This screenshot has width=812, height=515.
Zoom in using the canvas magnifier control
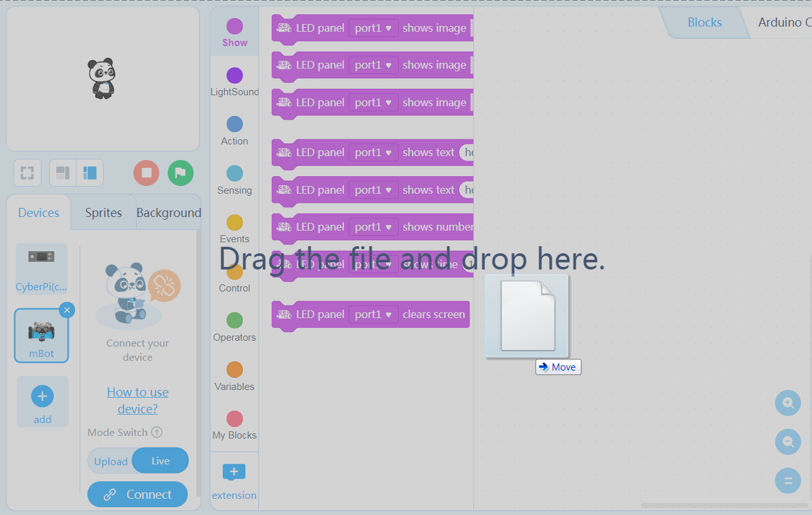point(787,402)
